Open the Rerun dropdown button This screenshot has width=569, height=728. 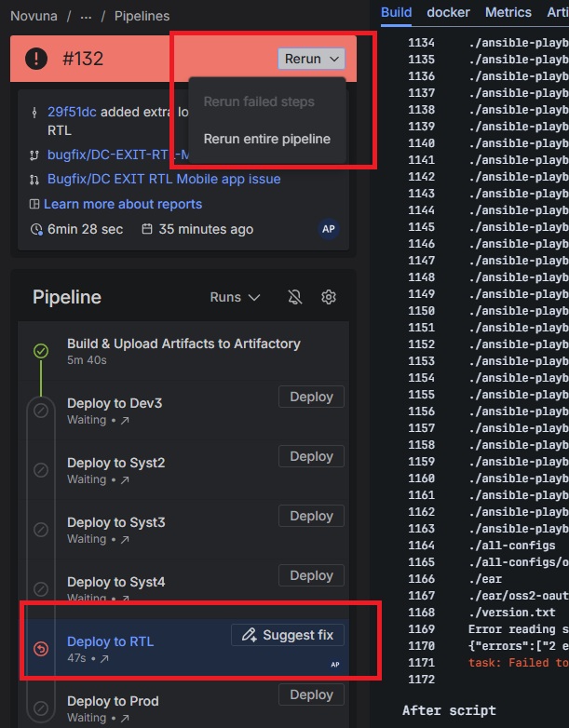point(311,59)
